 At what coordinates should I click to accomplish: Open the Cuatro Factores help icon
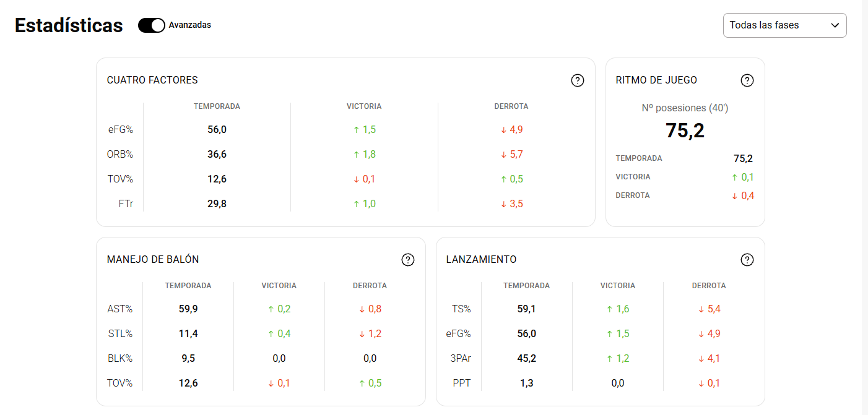(x=578, y=80)
